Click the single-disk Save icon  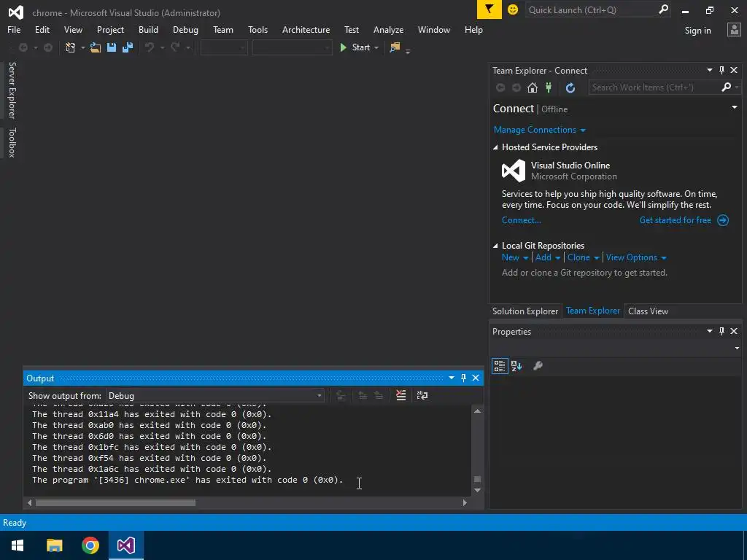(x=112, y=47)
